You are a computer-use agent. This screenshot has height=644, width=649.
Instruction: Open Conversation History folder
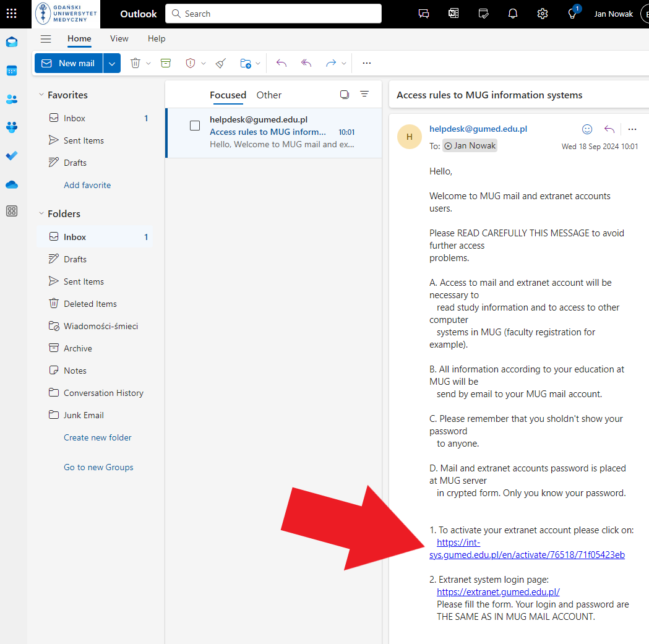pos(95,393)
